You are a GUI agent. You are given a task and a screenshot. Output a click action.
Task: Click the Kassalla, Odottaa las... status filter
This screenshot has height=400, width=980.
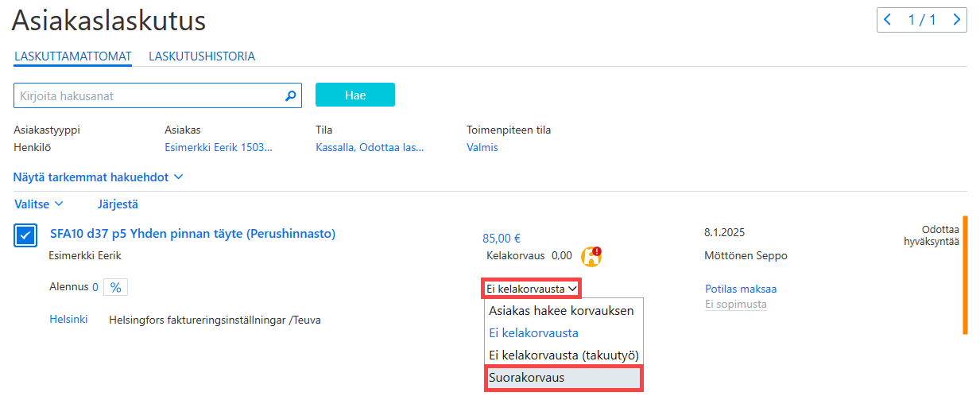click(x=370, y=147)
